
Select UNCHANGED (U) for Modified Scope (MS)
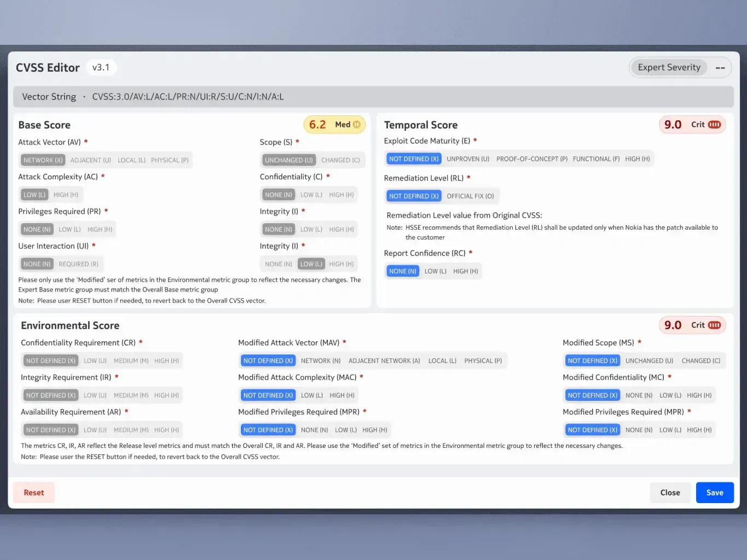tap(650, 361)
